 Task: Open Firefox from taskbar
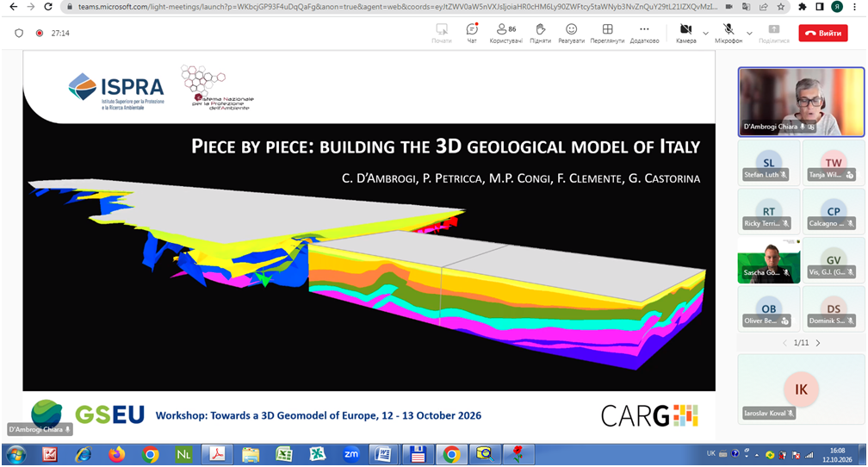point(117,455)
